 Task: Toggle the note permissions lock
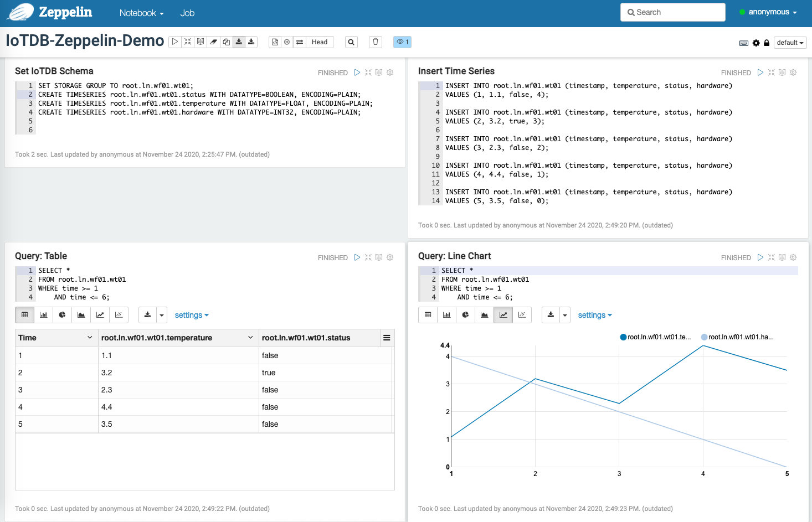coord(766,42)
